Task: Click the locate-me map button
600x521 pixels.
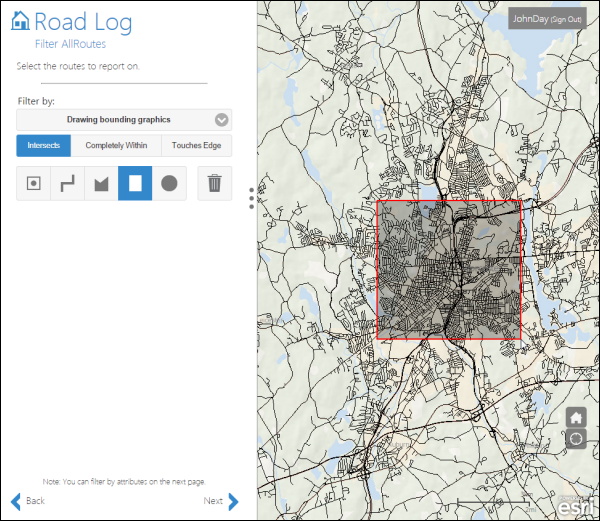Action: click(x=575, y=438)
